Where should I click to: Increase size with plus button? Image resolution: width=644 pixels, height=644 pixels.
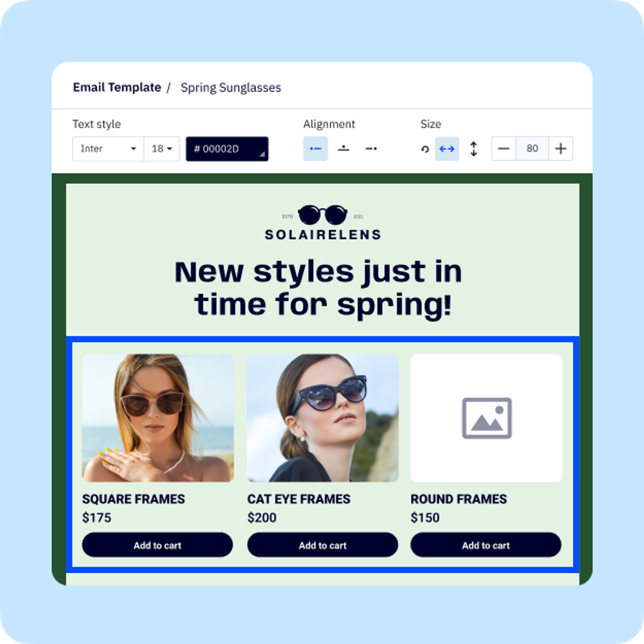(x=561, y=149)
